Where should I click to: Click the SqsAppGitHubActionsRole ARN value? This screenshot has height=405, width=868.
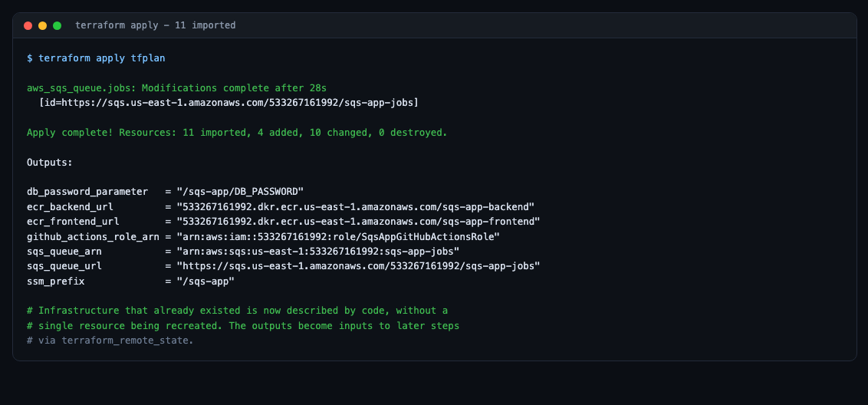338,236
